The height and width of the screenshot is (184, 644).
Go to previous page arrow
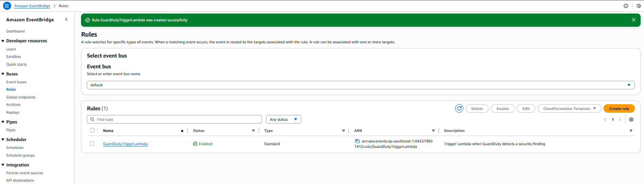pos(605,119)
